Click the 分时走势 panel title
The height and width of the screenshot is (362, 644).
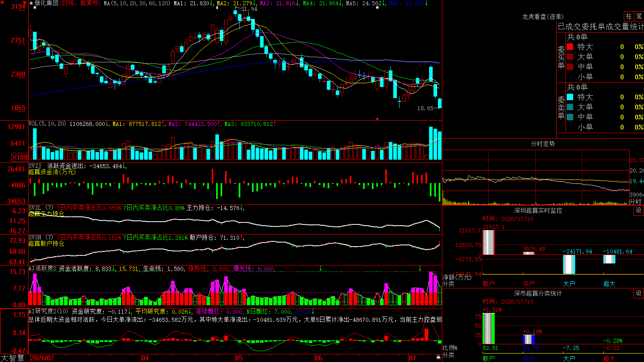pos(543,144)
